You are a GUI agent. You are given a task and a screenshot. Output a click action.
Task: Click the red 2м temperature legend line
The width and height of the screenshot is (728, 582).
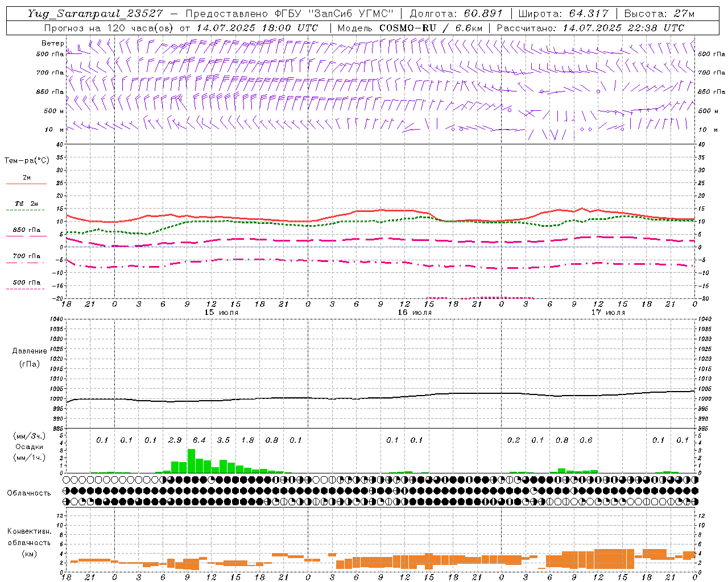click(26, 184)
